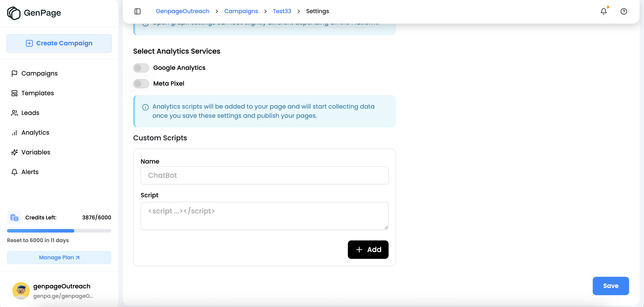Go to GenpageOutreach breadcrumb
This screenshot has height=307, width=644.
pos(182,11)
